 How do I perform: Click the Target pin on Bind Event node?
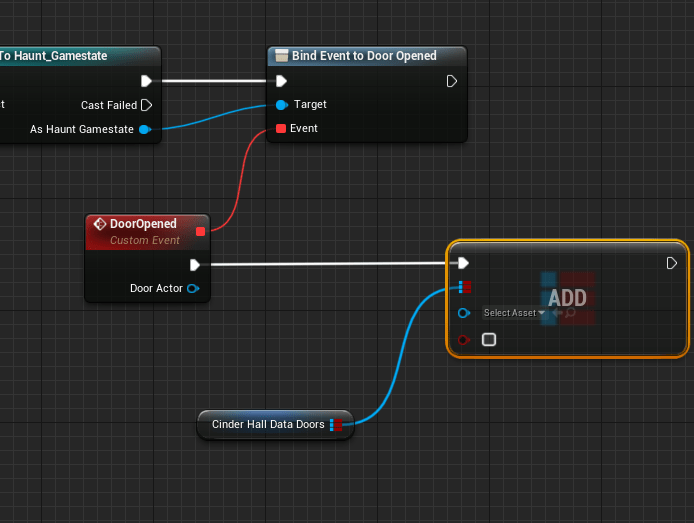point(281,105)
